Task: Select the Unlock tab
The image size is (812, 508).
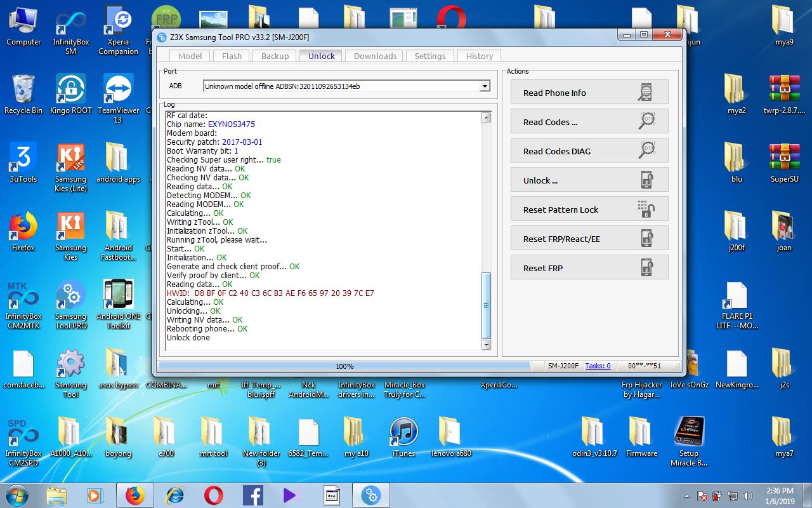Action: point(321,56)
